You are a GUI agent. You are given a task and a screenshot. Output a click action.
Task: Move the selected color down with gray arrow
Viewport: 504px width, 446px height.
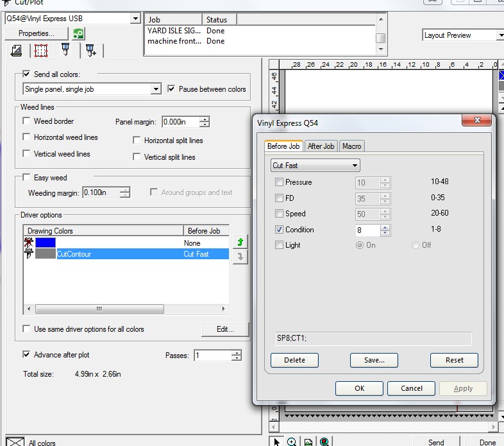(x=240, y=257)
